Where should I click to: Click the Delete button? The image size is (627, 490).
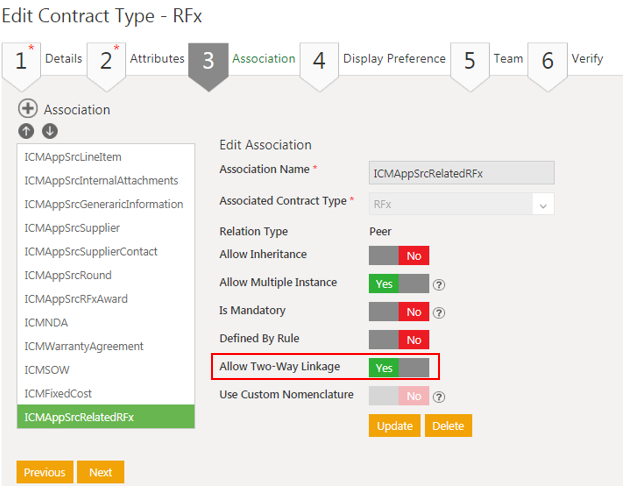448,426
